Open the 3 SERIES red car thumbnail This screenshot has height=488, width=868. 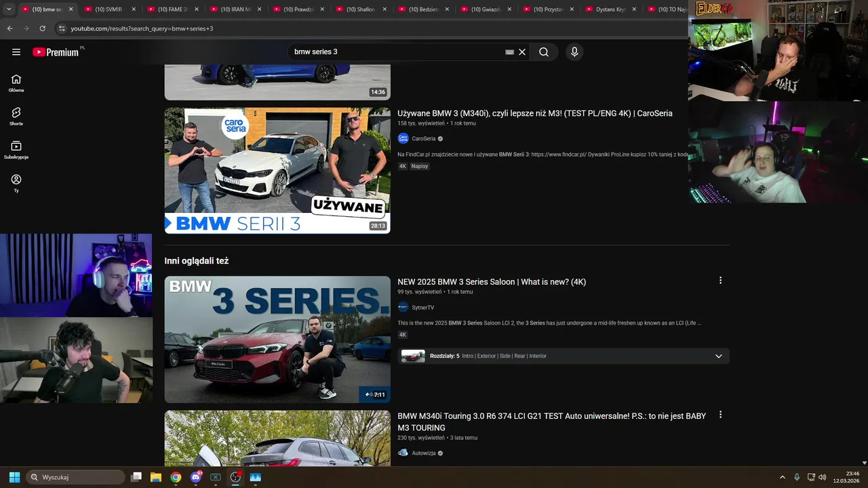point(277,340)
